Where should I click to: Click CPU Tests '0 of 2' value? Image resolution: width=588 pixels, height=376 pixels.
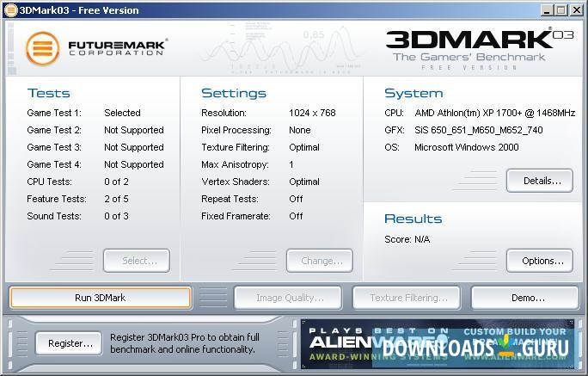click(x=116, y=182)
